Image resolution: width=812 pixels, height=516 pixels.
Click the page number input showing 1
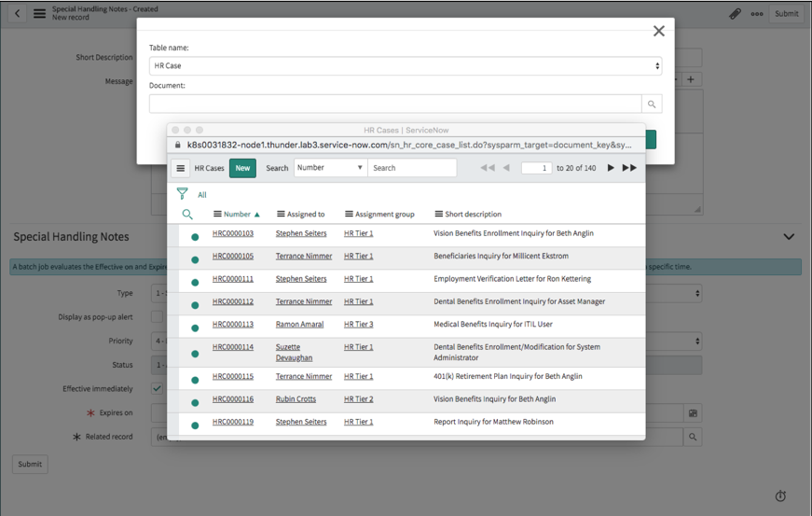point(536,168)
